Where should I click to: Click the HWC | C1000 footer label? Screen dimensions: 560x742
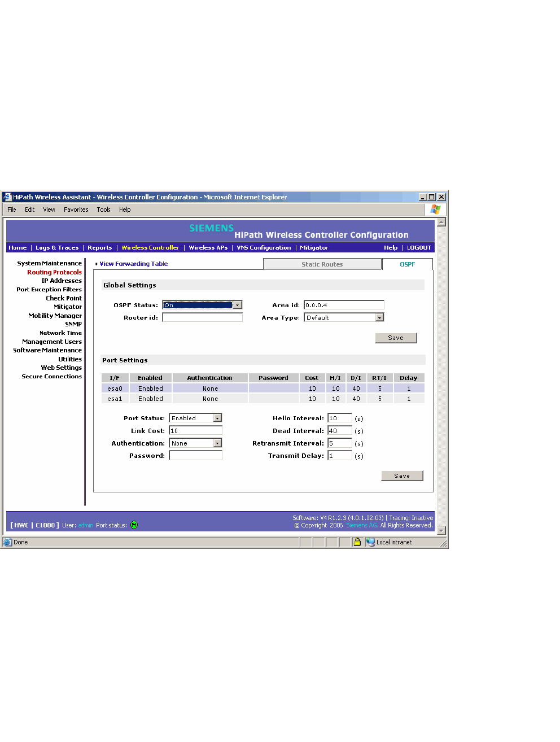pyautogui.click(x=34, y=525)
